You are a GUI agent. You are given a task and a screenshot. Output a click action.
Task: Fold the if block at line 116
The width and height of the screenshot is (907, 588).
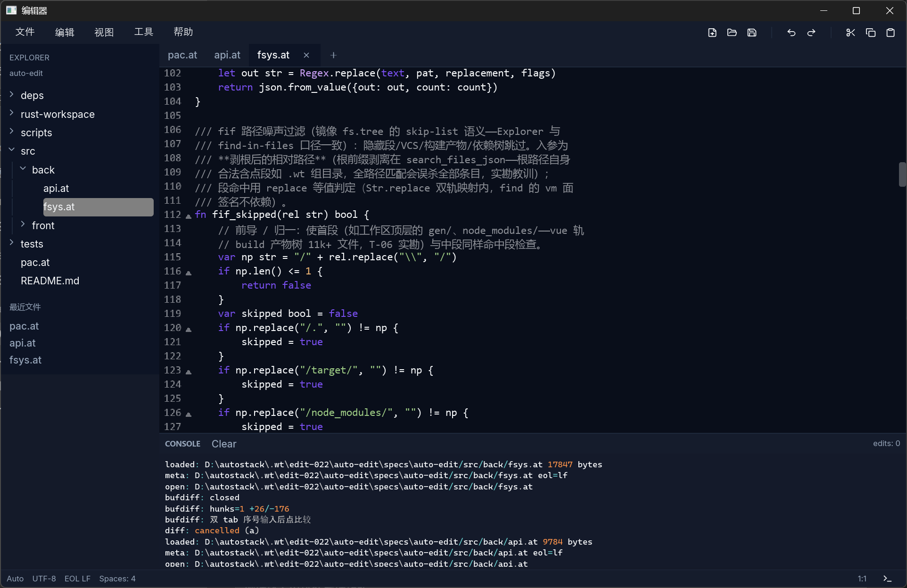click(x=189, y=273)
